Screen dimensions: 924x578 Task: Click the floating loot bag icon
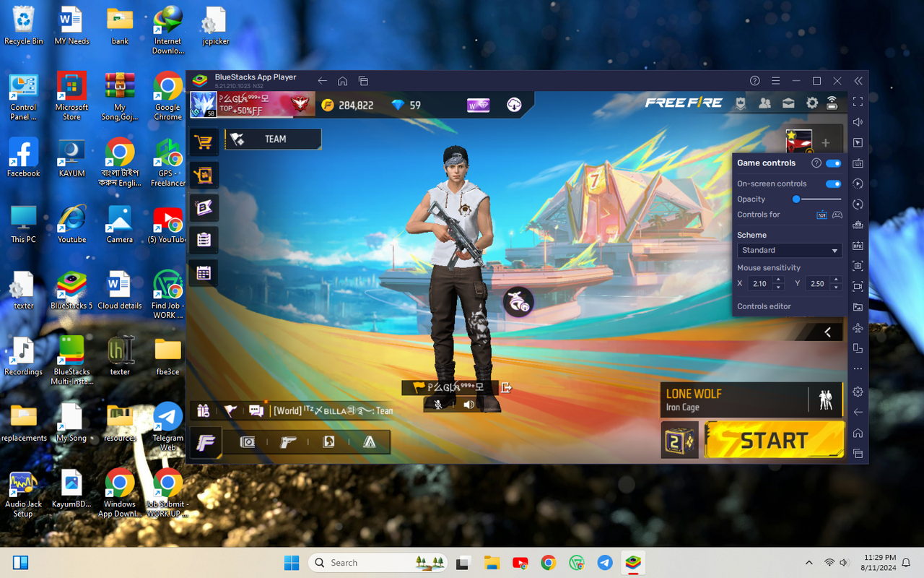click(518, 303)
